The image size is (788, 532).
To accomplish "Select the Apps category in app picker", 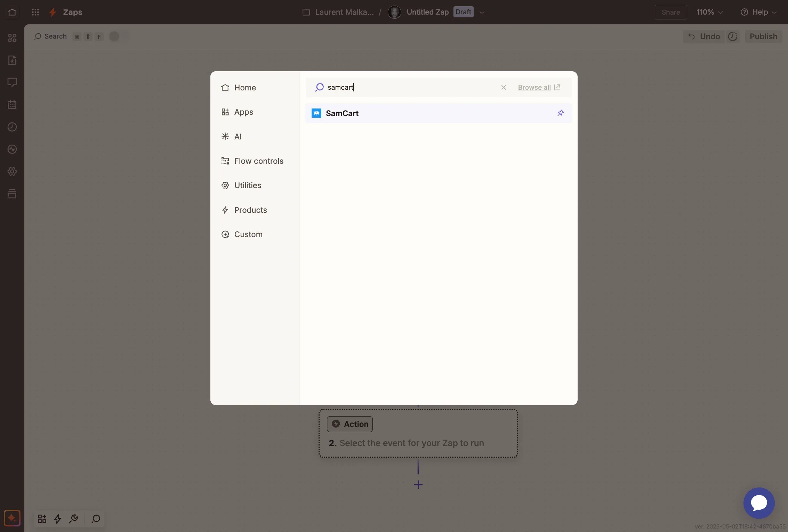I will (255, 112).
